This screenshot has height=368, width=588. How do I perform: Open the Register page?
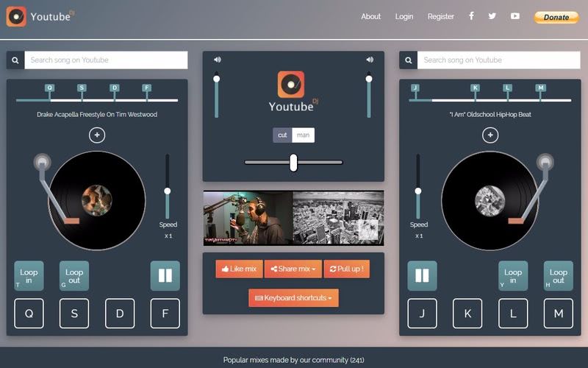point(441,16)
